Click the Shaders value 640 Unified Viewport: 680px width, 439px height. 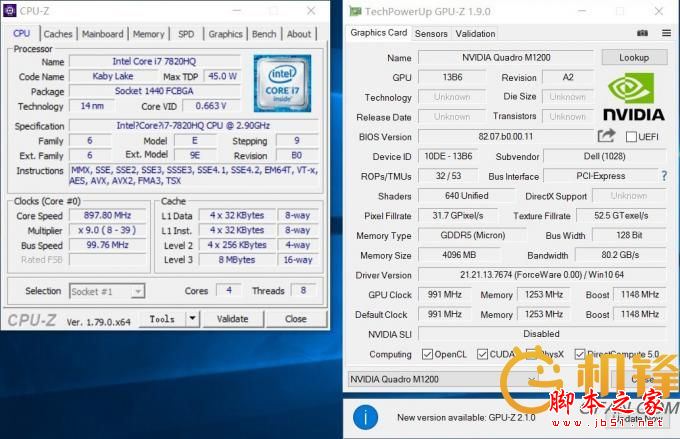(467, 196)
